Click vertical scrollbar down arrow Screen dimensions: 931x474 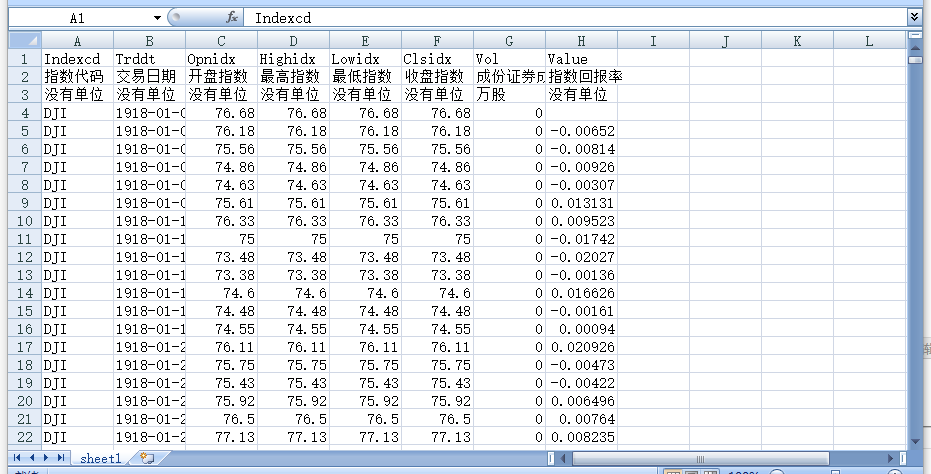coord(915,441)
